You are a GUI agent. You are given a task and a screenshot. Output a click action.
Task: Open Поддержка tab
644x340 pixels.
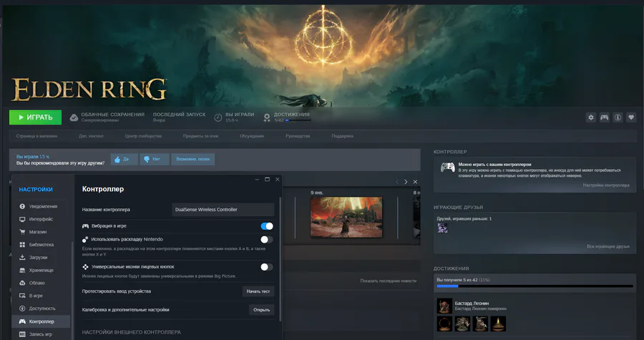point(342,136)
